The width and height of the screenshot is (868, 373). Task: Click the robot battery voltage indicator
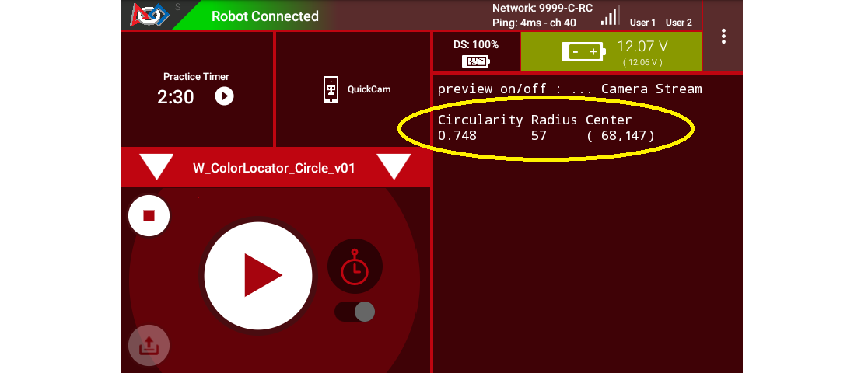tap(611, 52)
